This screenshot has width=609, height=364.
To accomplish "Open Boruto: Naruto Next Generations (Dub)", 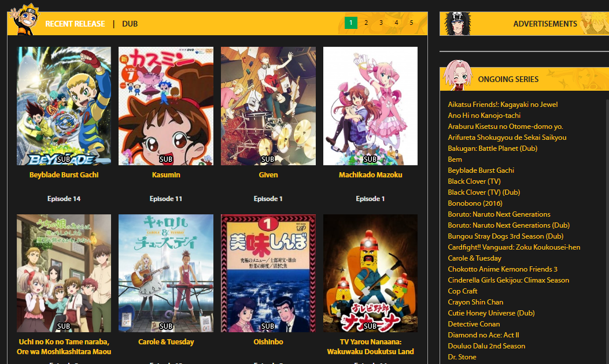I will click(x=509, y=225).
